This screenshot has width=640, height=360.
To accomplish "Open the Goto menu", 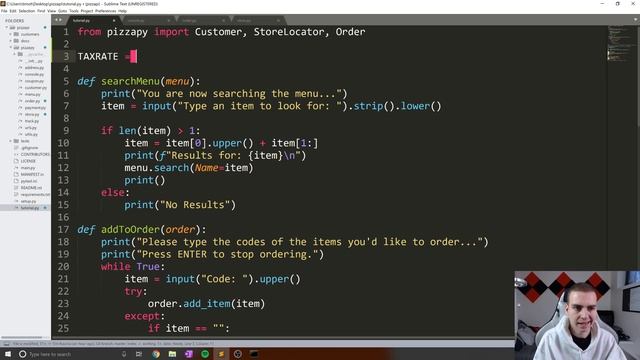I will [x=62, y=11].
